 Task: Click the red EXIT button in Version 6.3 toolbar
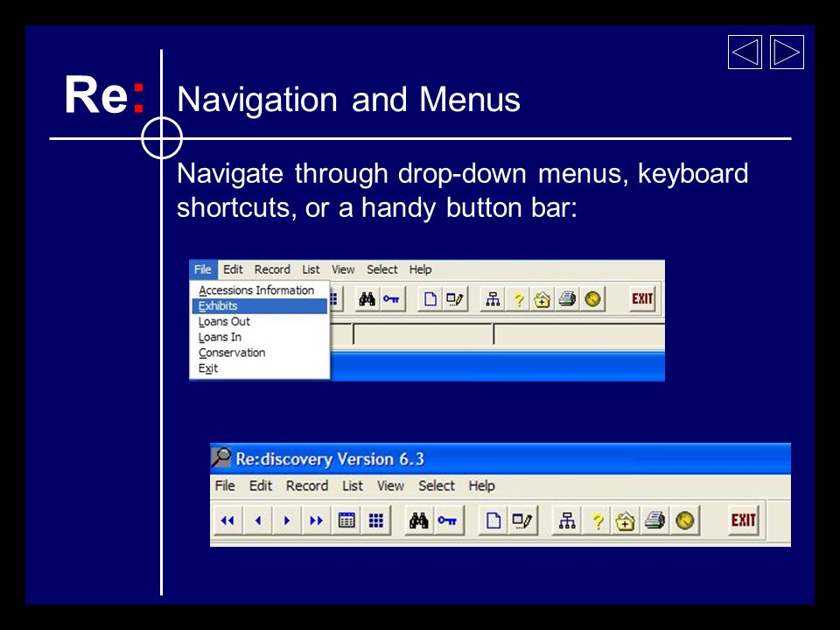pyautogui.click(x=744, y=520)
